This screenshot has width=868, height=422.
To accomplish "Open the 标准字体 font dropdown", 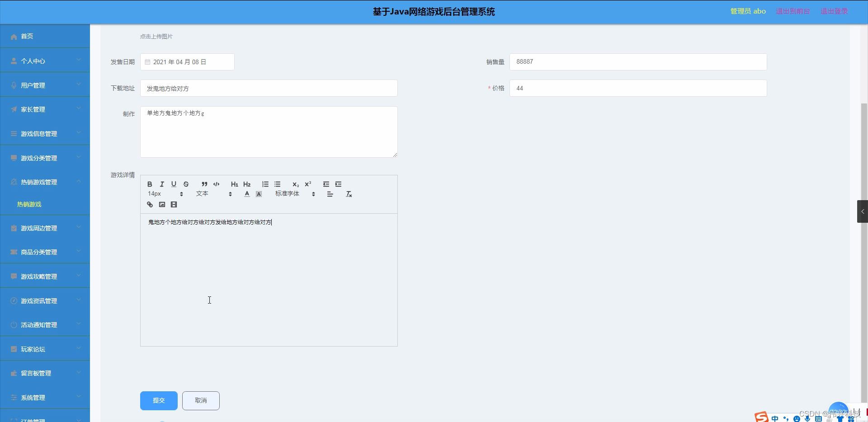I will click(x=295, y=194).
